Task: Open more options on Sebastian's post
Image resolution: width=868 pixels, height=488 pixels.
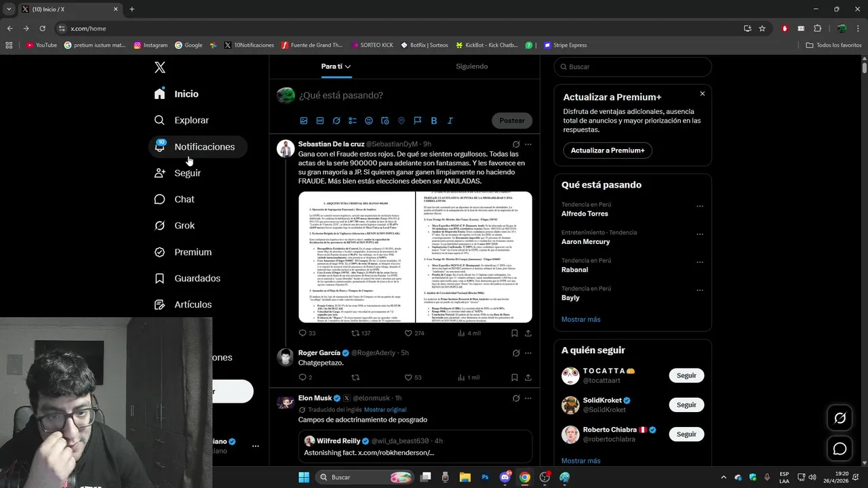Action: (528, 144)
